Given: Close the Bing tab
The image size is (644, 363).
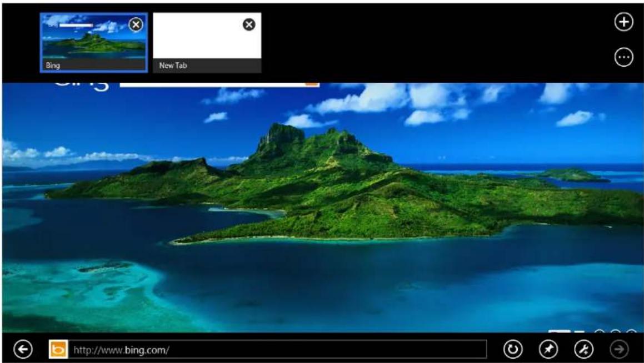Looking at the screenshot, I should click(136, 24).
